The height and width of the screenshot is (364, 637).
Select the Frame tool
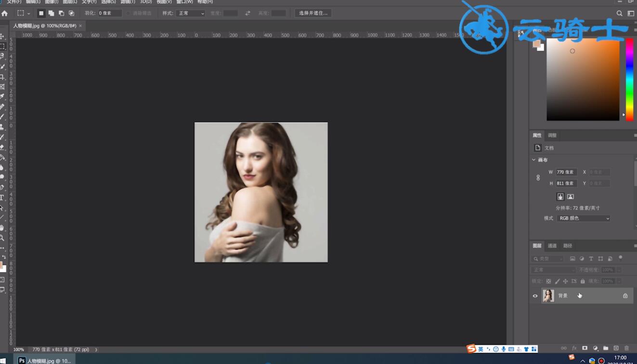coord(2,87)
